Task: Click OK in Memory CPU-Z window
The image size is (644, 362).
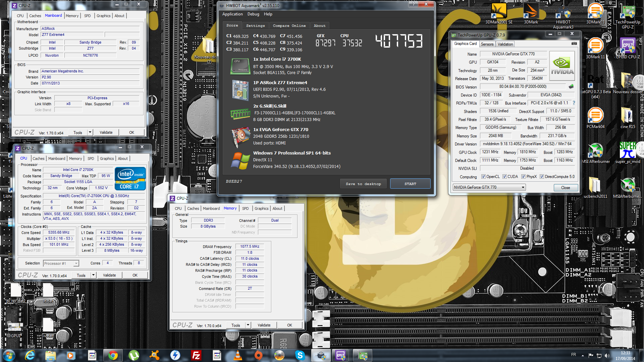Action: pyautogui.click(x=289, y=325)
